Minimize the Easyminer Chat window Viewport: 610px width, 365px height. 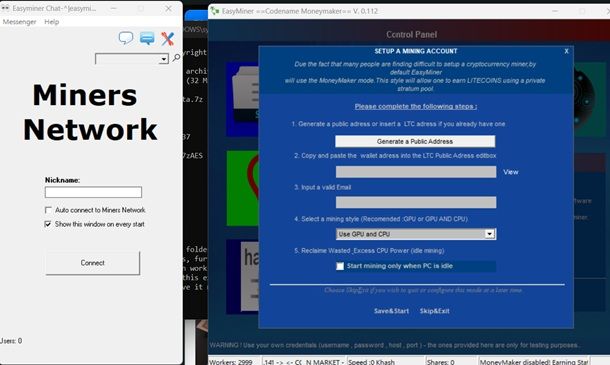113,8
